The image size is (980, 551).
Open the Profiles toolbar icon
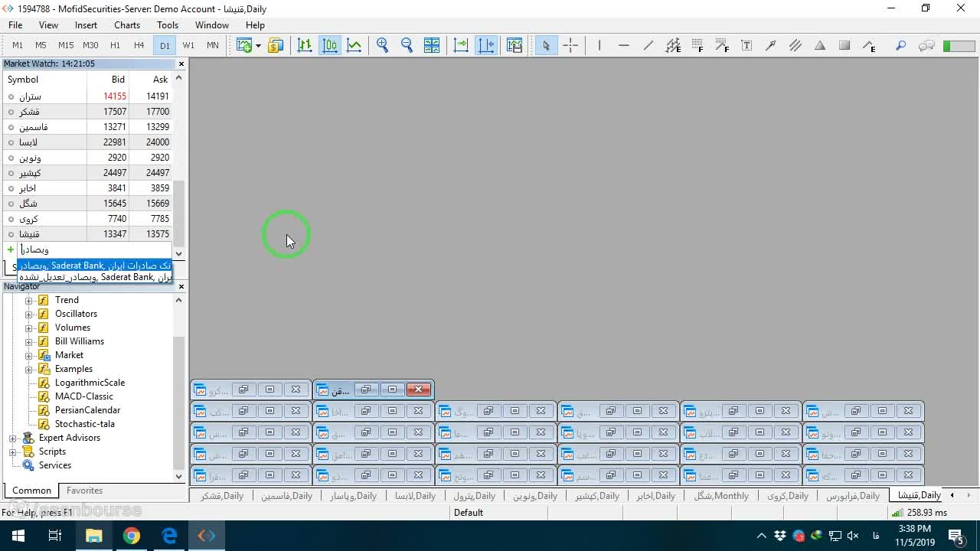point(276,46)
